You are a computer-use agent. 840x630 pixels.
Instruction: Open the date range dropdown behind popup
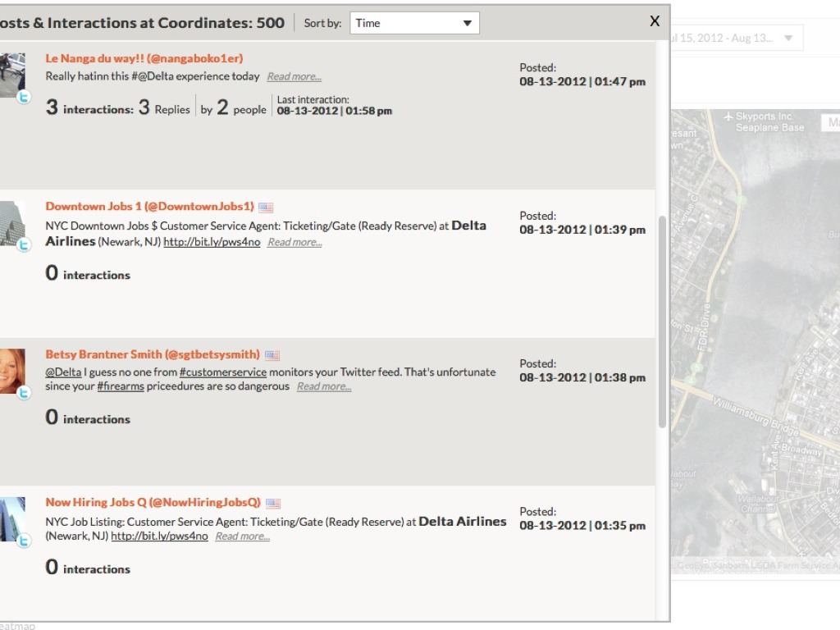click(788, 38)
